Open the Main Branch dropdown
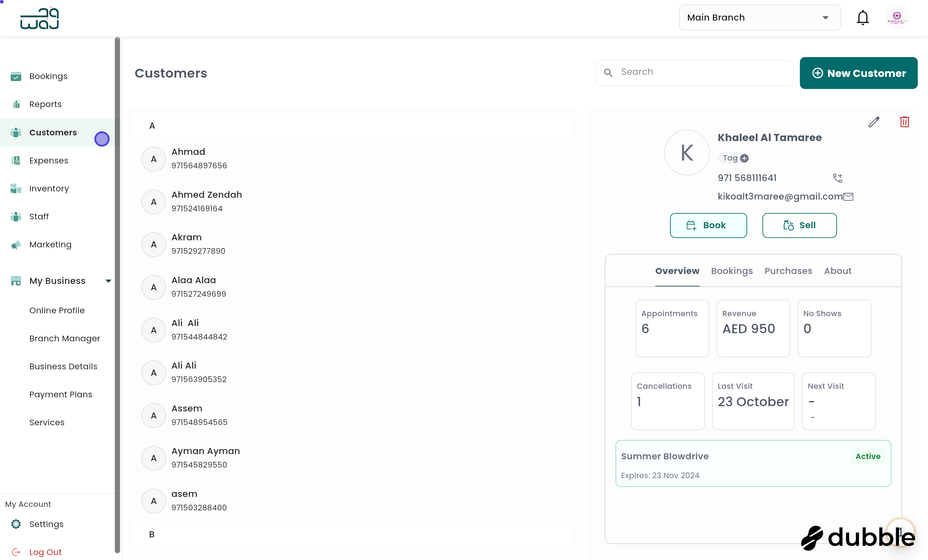 click(759, 17)
